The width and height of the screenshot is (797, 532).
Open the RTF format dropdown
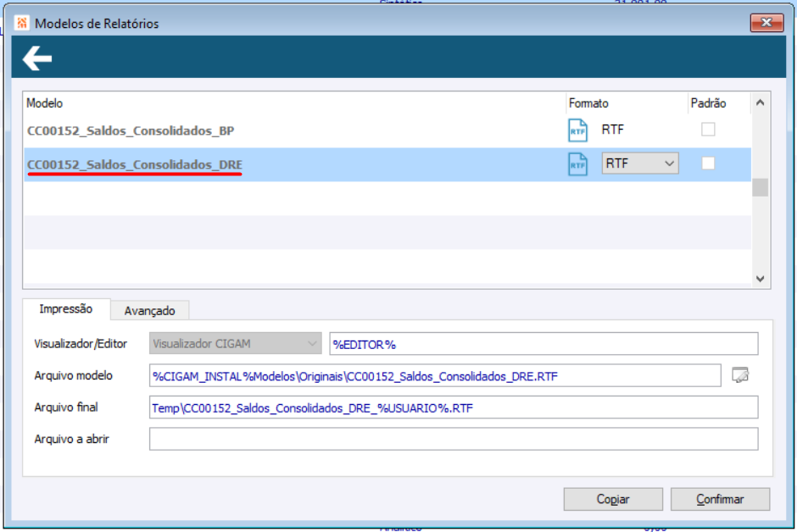click(x=640, y=163)
